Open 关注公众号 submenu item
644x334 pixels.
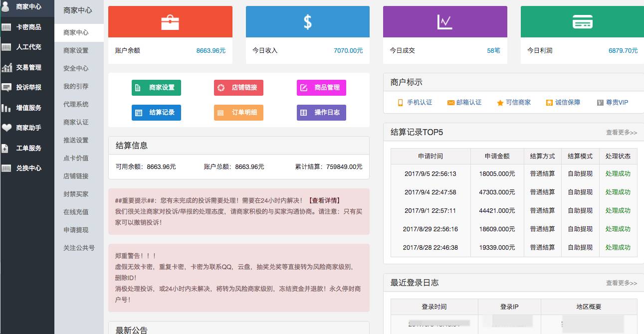pyautogui.click(x=79, y=248)
